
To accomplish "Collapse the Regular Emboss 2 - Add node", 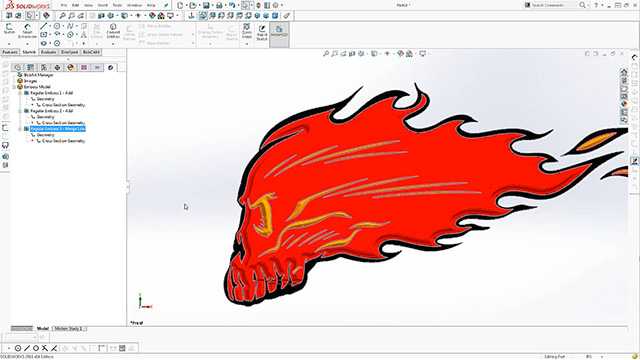I will [20, 111].
